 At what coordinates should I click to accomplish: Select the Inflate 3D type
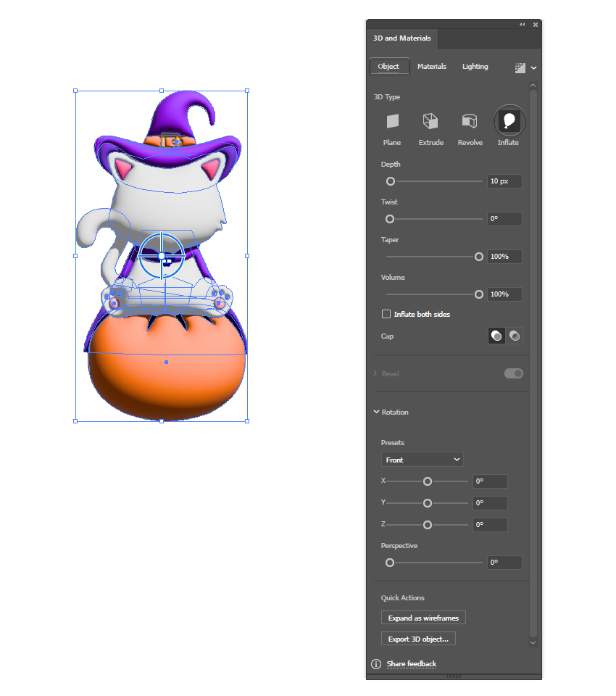509,120
